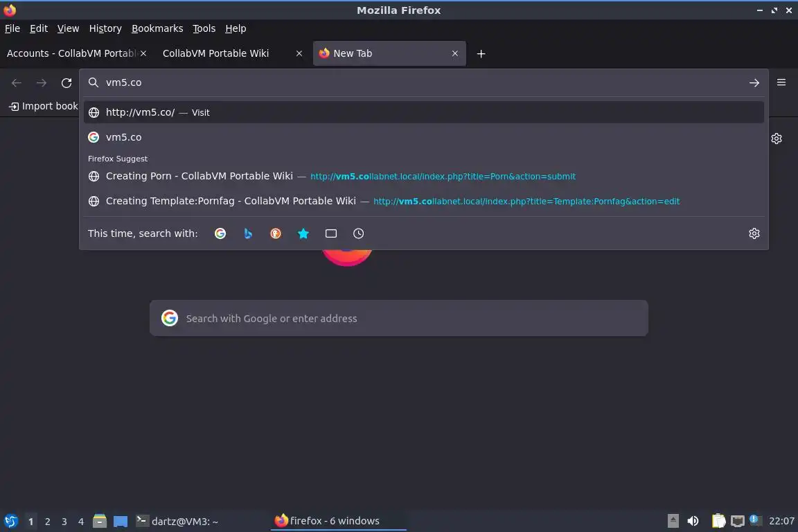Open the Firefox hamburger application menu
The height and width of the screenshot is (532, 798).
[x=781, y=82]
